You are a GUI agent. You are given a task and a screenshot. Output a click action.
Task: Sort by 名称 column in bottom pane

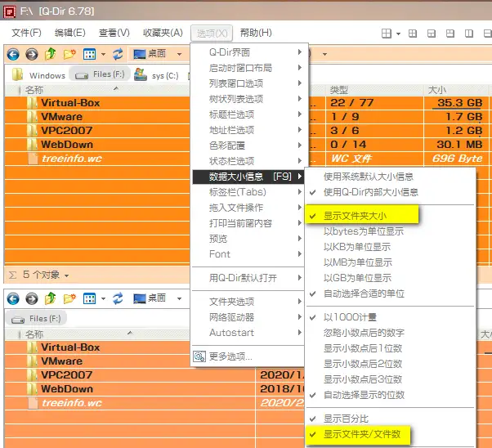(34, 334)
